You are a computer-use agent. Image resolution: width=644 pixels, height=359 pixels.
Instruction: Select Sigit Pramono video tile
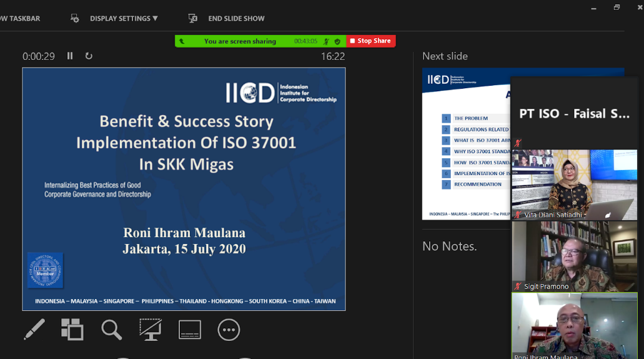(x=574, y=256)
